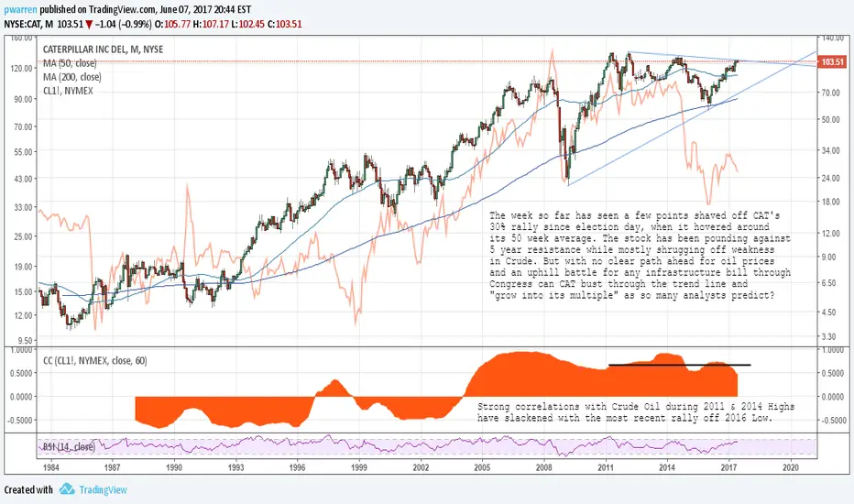Click the 120.00 left price axis label
854x504 pixels.
pos(21,69)
